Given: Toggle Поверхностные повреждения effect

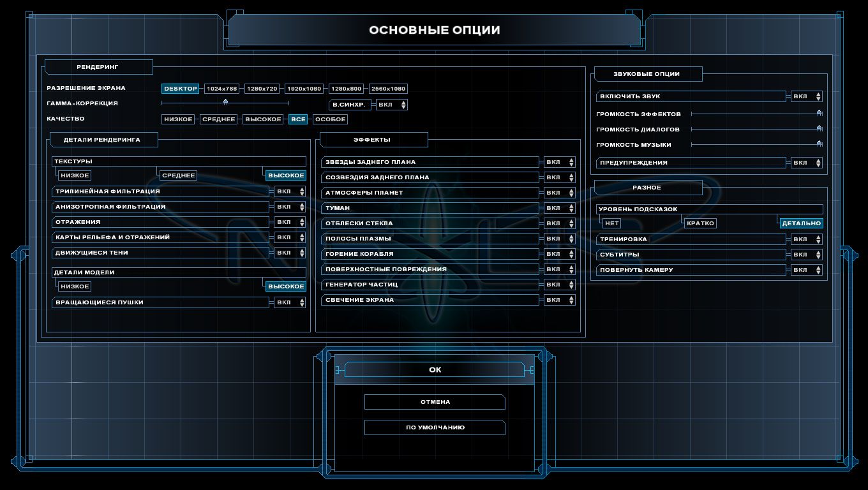Looking at the screenshot, I should point(560,269).
